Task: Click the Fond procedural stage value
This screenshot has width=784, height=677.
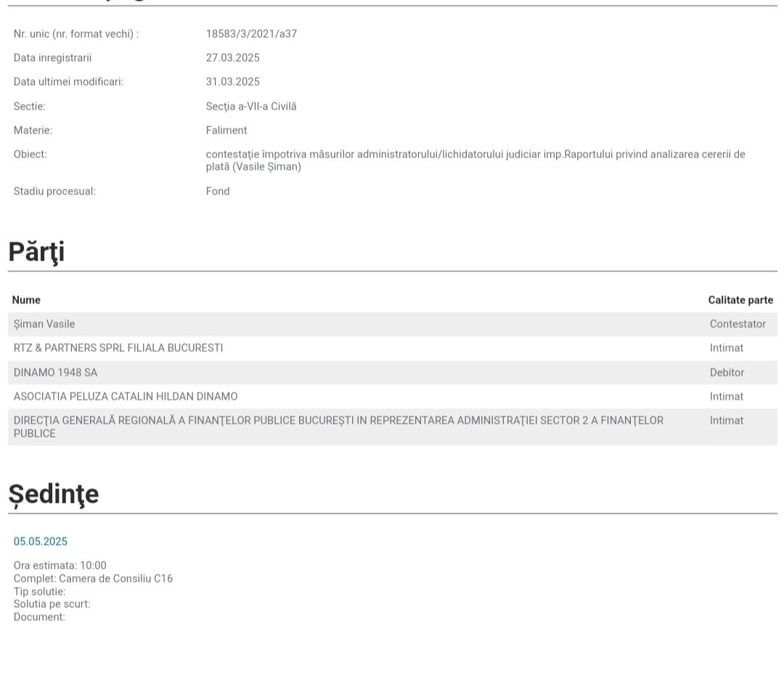Action: click(x=218, y=191)
